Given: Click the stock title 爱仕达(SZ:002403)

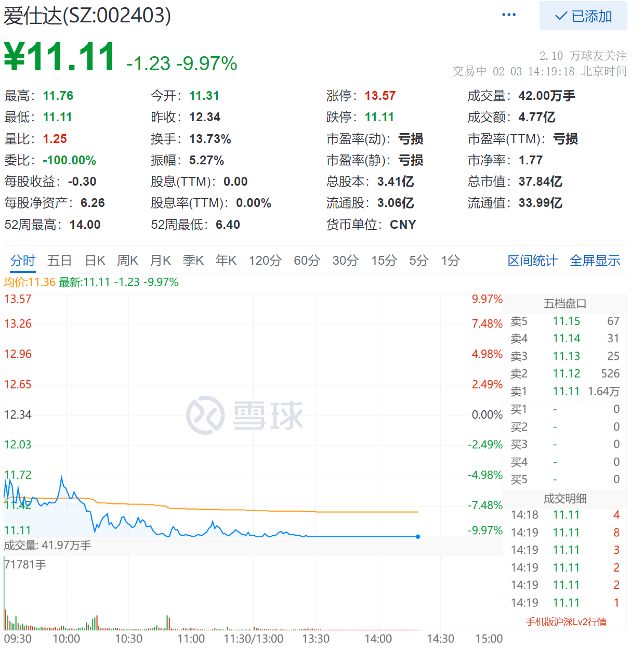Looking at the screenshot, I should [87, 16].
